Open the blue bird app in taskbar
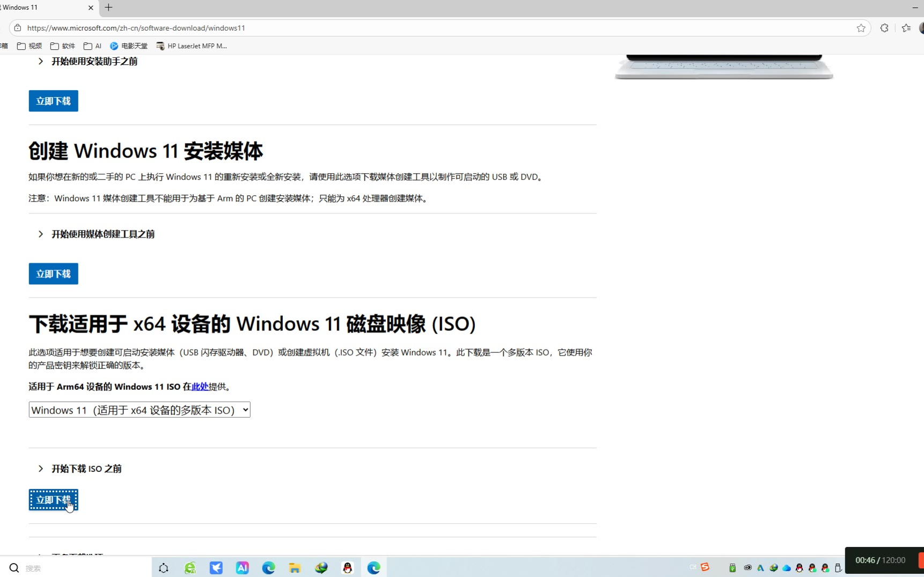Viewport: 924px width, 577px height. tap(216, 568)
